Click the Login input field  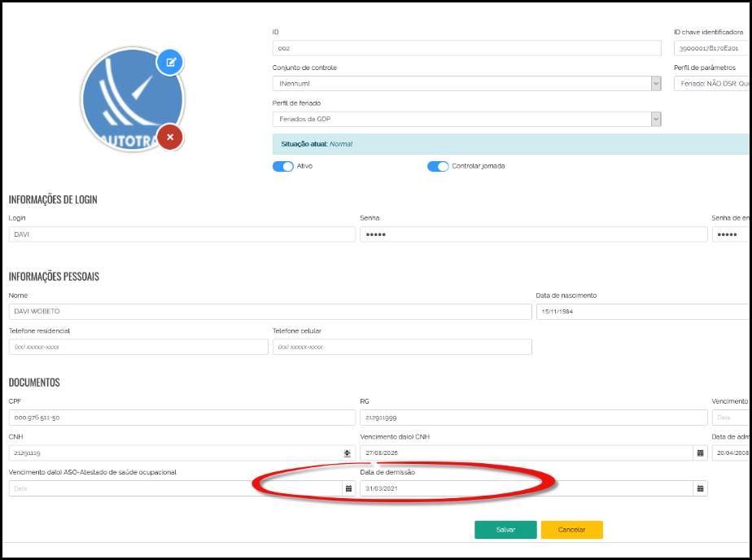click(x=181, y=234)
